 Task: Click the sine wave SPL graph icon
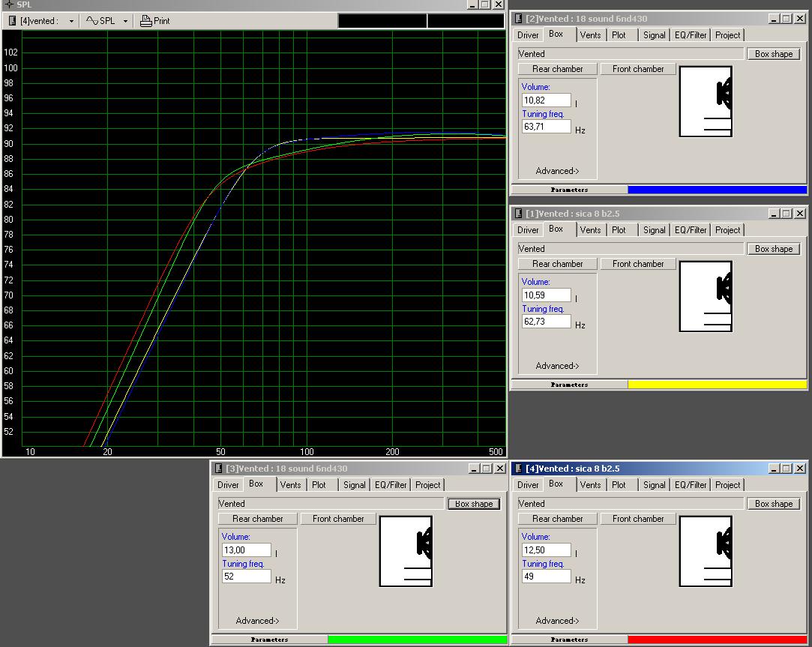91,21
